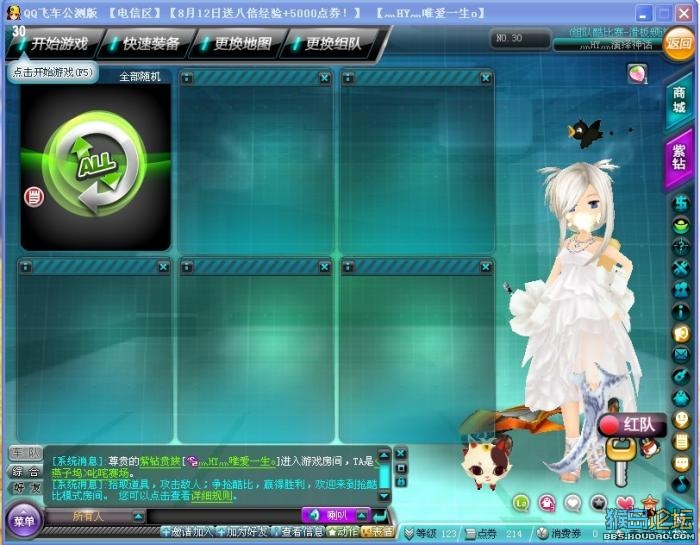Click the orange 返回 button

tap(679, 43)
